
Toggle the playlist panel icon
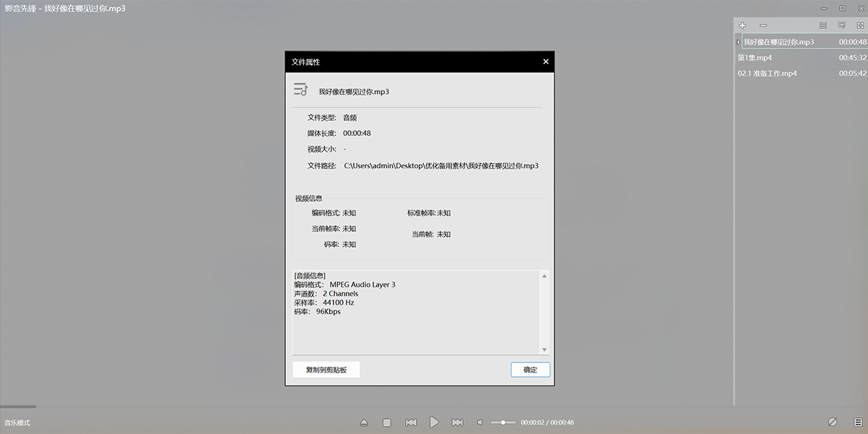(x=858, y=422)
